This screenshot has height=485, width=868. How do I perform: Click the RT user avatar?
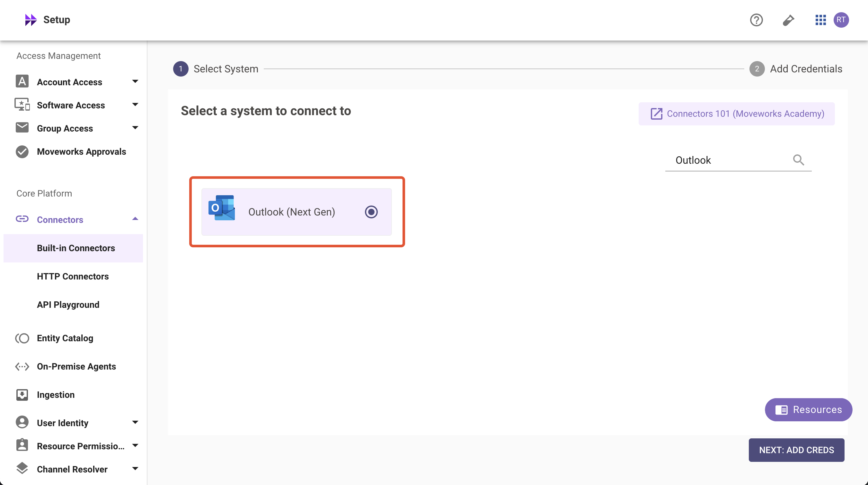pyautogui.click(x=841, y=20)
